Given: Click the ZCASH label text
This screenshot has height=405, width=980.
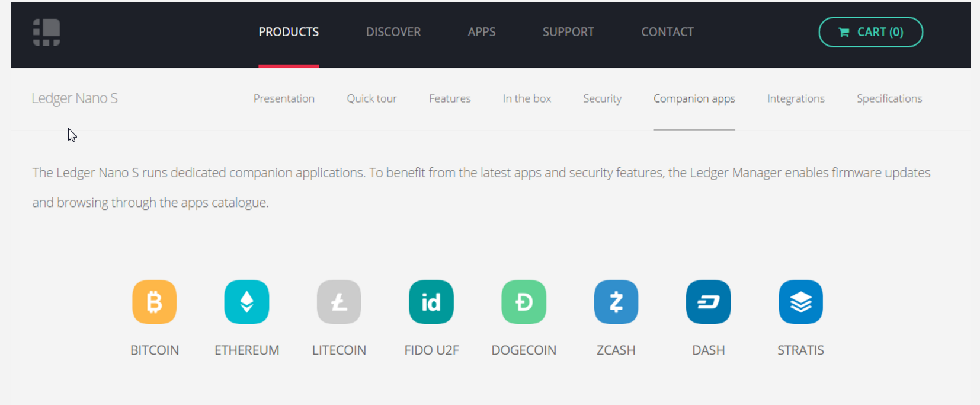Looking at the screenshot, I should 616,350.
